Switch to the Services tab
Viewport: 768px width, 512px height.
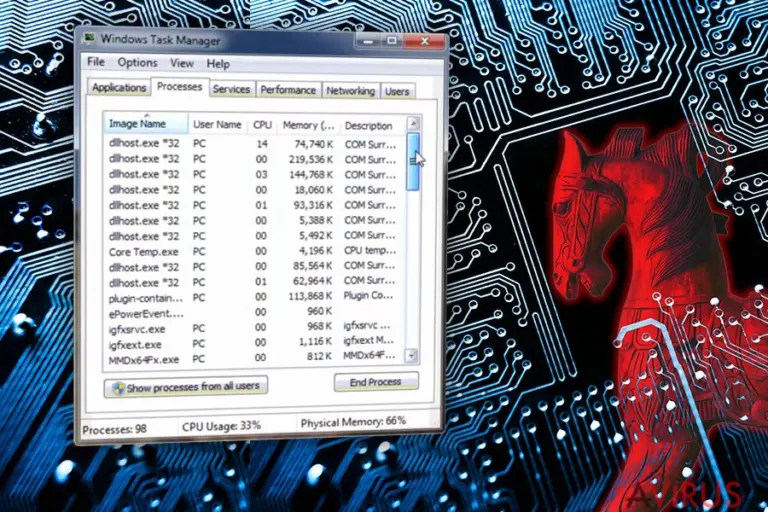[x=231, y=89]
